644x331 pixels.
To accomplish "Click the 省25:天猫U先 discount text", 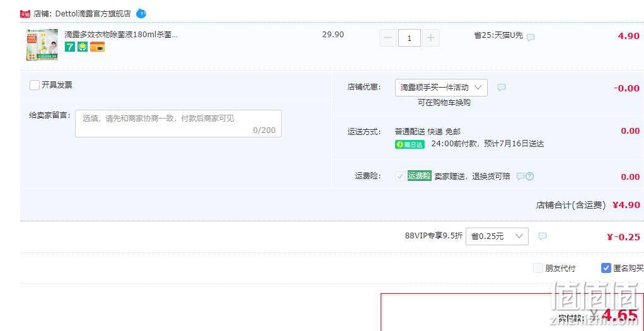I will click(x=498, y=35).
